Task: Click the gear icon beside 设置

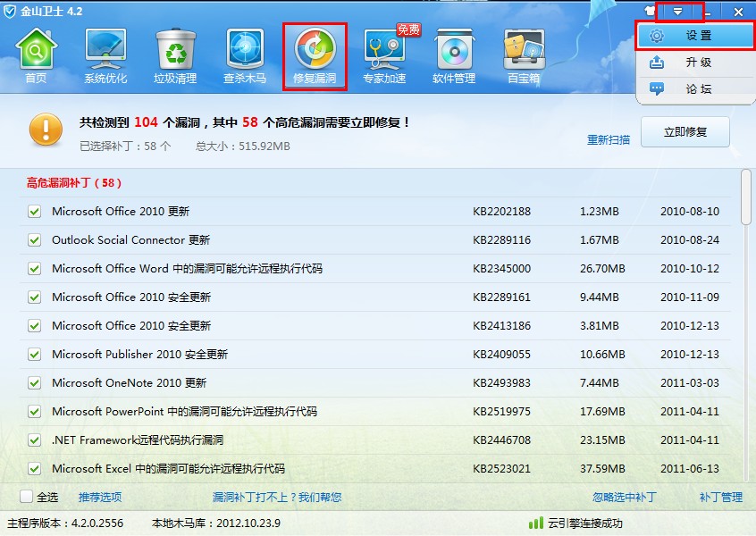Action: point(656,35)
